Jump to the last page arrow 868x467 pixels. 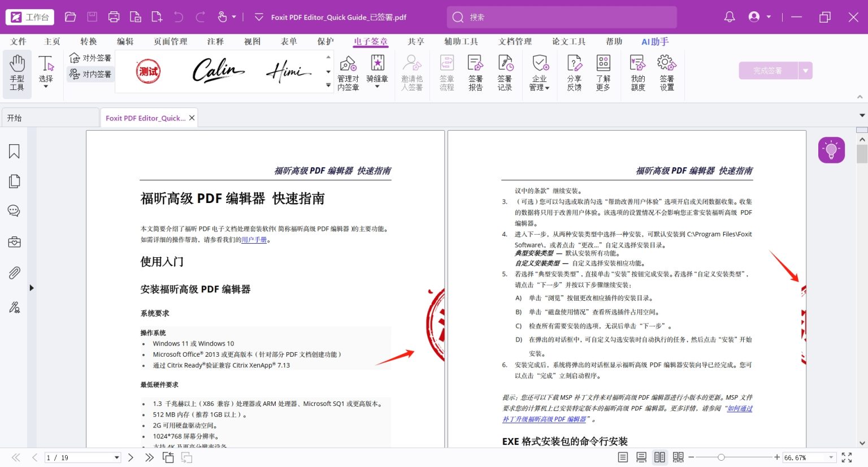pos(149,457)
